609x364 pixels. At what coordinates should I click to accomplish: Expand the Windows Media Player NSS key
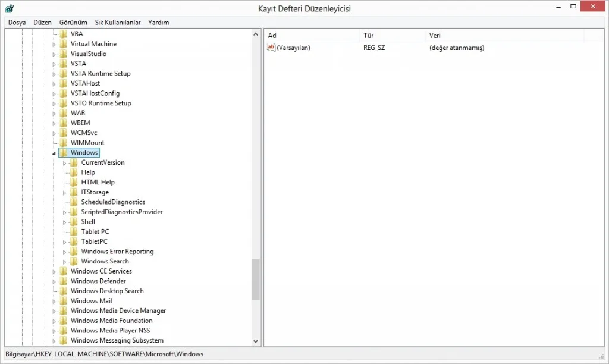pos(54,331)
